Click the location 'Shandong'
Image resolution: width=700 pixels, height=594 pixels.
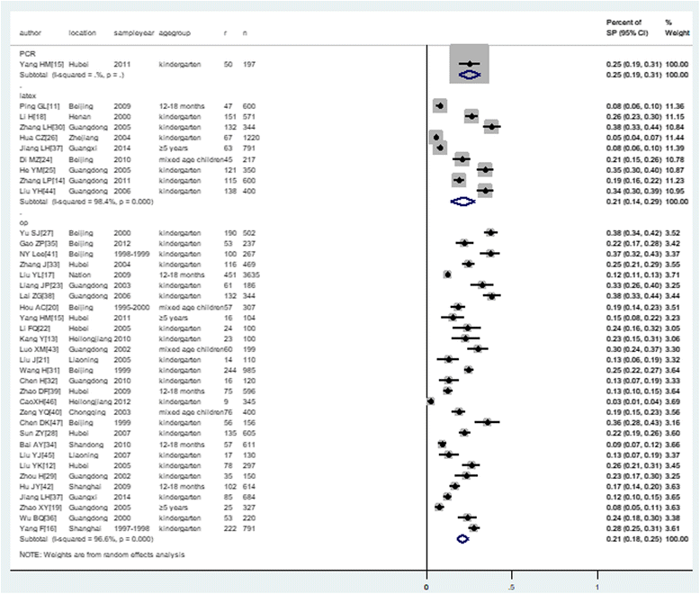click(85, 445)
